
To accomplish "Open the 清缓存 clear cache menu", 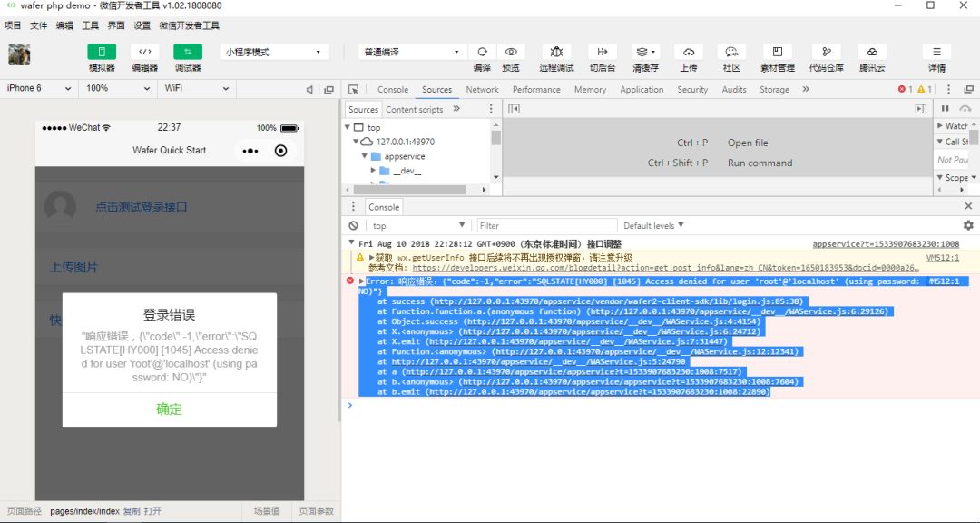I will 645,52.
